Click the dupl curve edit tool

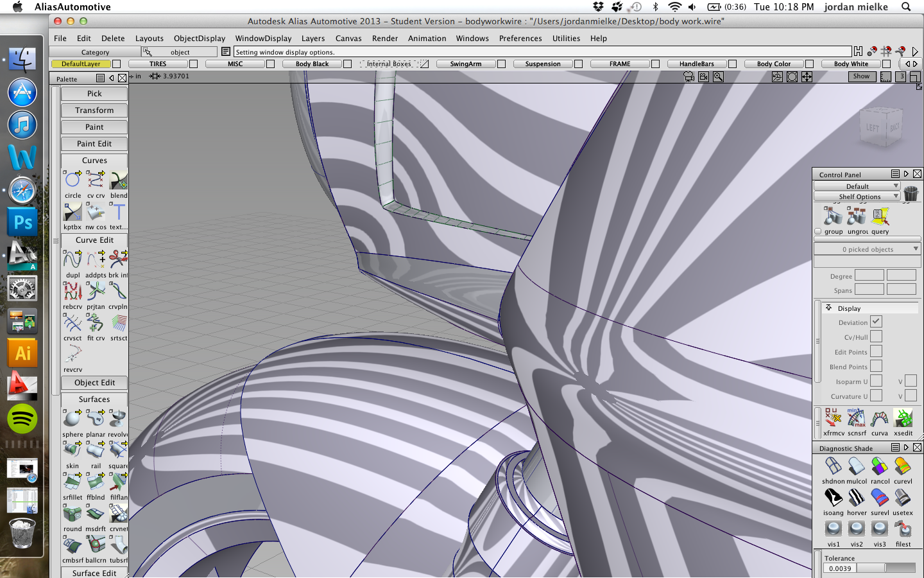pyautogui.click(x=73, y=260)
